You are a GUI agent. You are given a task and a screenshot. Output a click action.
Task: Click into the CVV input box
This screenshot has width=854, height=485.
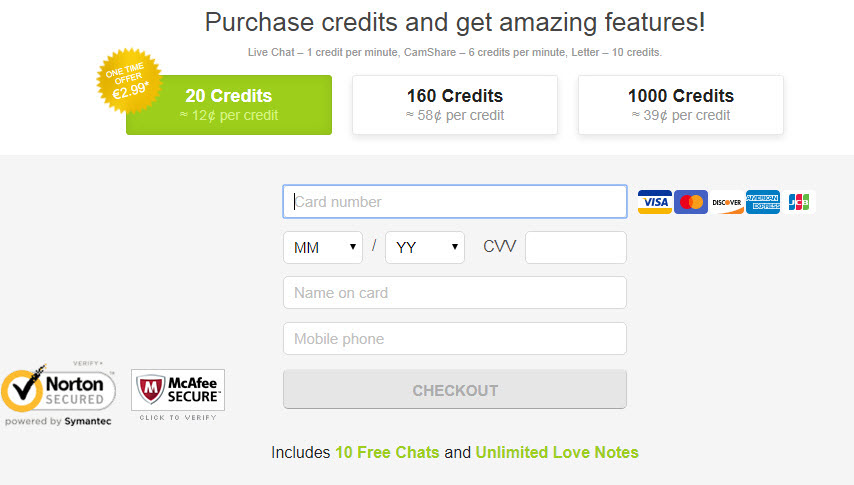(576, 247)
